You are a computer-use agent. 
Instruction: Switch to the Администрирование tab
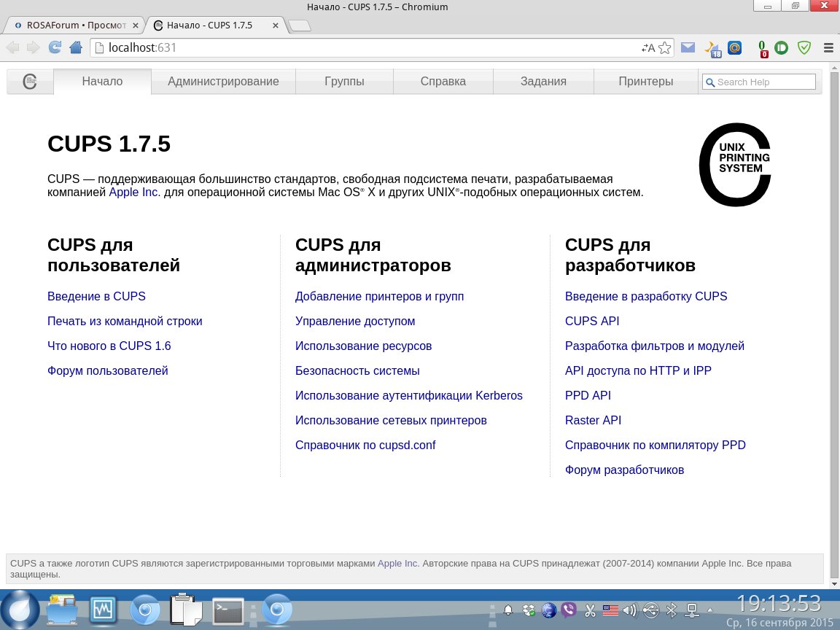pyautogui.click(x=223, y=82)
